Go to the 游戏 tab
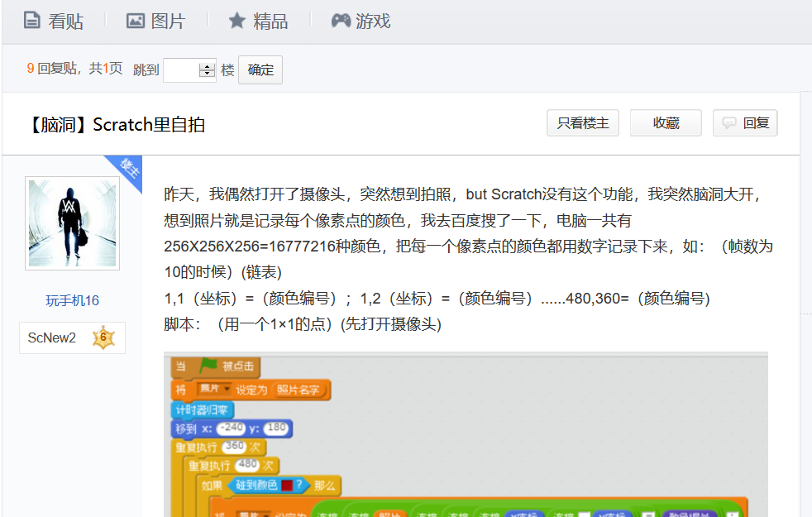 [361, 22]
